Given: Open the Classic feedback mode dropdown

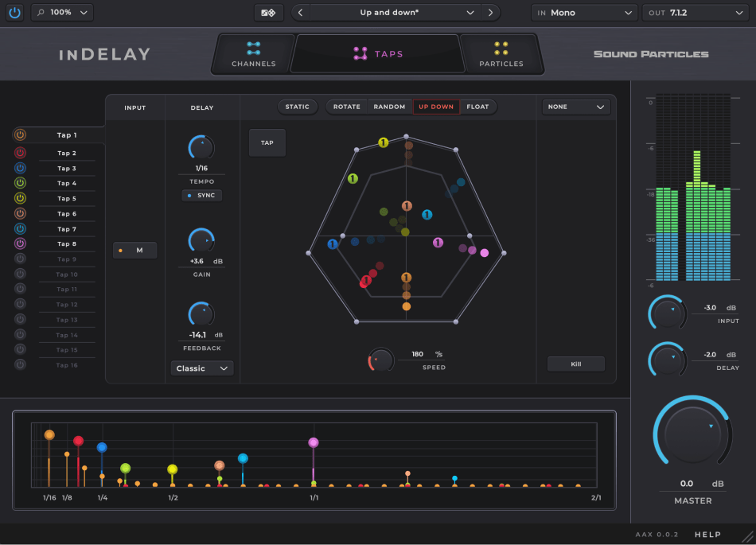Looking at the screenshot, I should pyautogui.click(x=202, y=368).
